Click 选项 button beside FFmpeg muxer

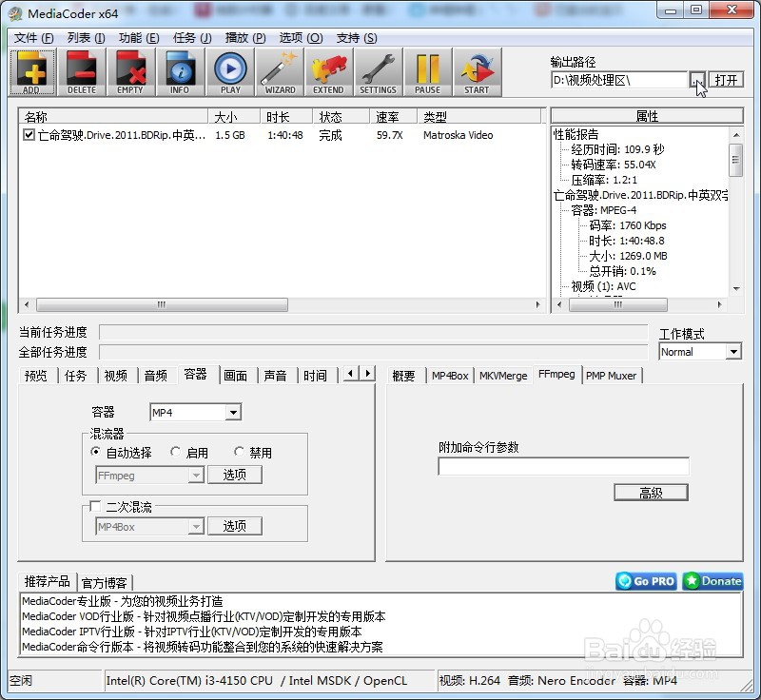pos(235,475)
